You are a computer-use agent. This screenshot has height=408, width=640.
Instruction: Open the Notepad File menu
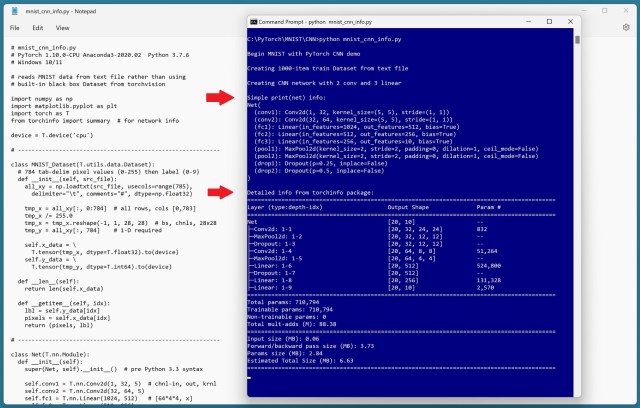15,28
